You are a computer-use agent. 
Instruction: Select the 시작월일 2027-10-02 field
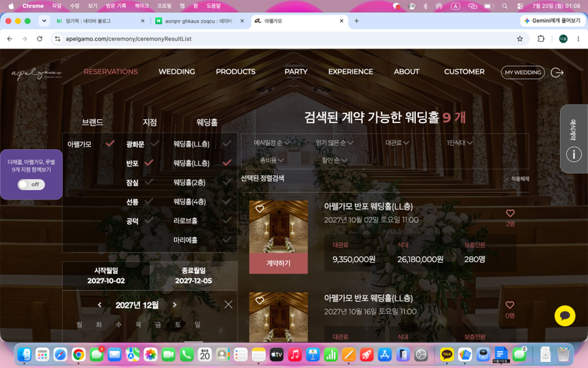click(x=106, y=275)
